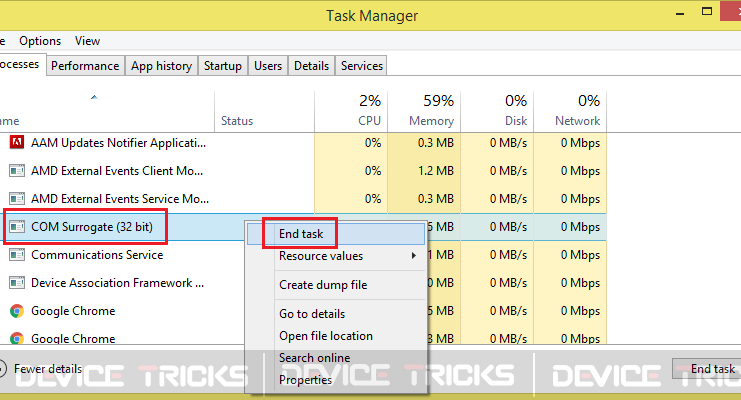Image resolution: width=741 pixels, height=400 pixels.
Task: Select AAM Updates Notifier Application row
Action: coord(303,143)
